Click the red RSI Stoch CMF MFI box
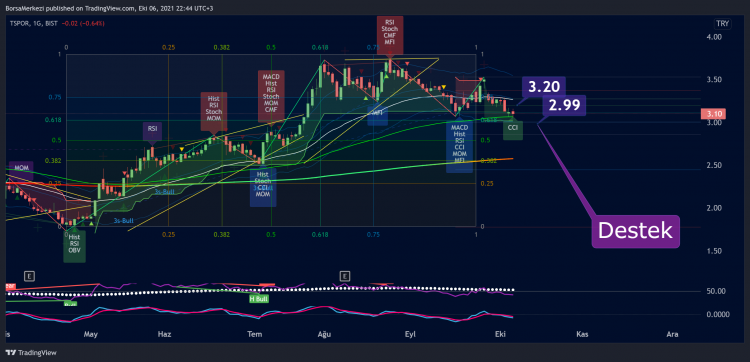This screenshot has height=362, width=750. coord(390,35)
